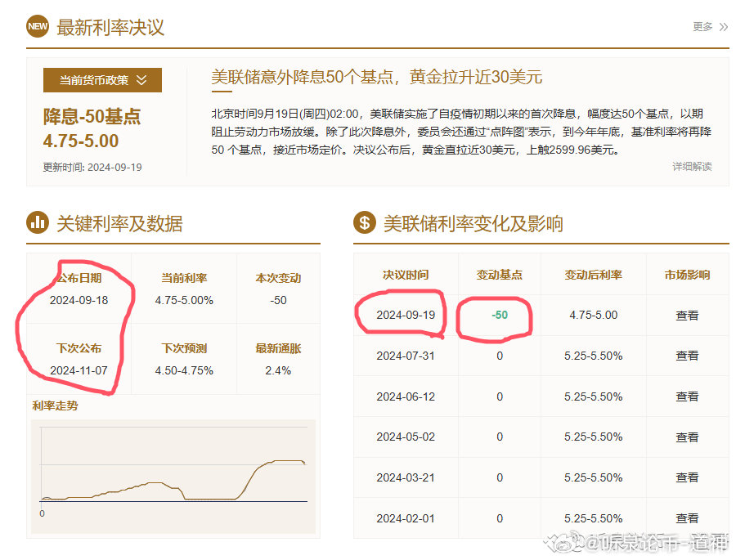
Task: Click the 变动后利率 column header
Action: (x=594, y=275)
